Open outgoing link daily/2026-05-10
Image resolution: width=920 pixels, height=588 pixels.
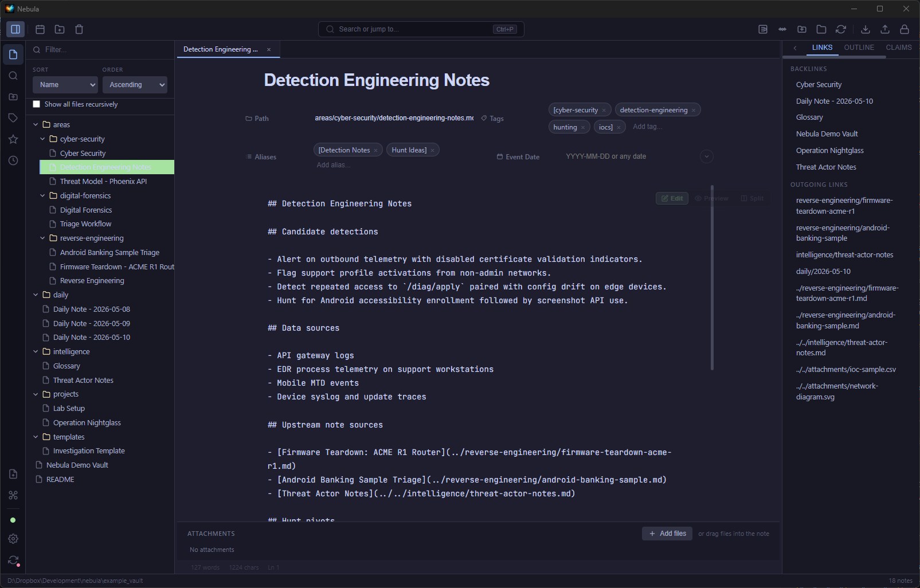823,271
